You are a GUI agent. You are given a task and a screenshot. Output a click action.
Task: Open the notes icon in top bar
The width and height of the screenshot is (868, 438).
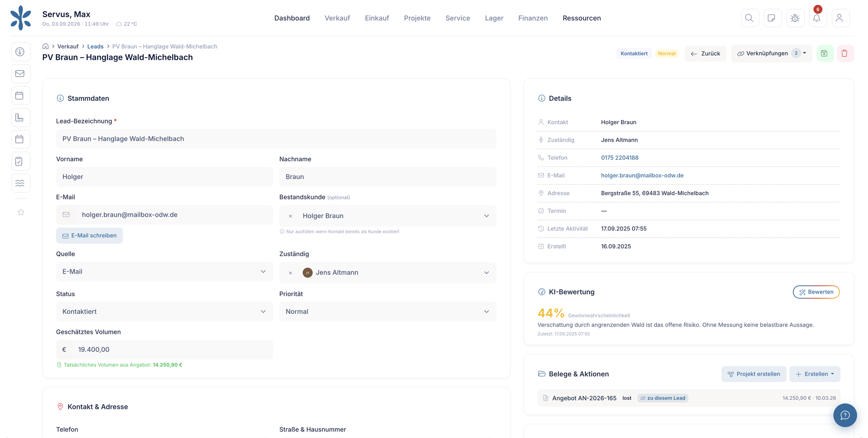click(x=772, y=18)
